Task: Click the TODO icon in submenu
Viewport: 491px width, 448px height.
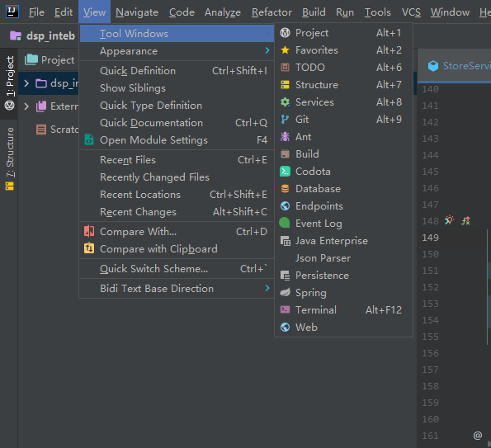Action: (x=285, y=68)
